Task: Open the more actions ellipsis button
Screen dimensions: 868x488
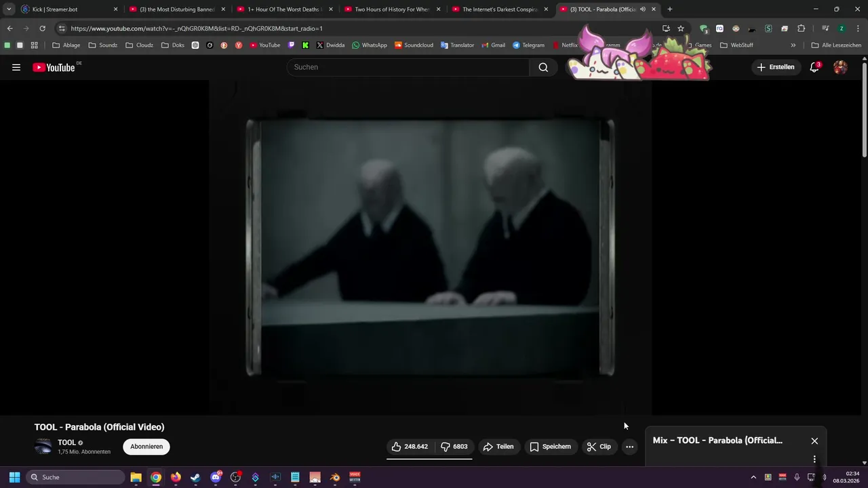Action: coord(629,447)
